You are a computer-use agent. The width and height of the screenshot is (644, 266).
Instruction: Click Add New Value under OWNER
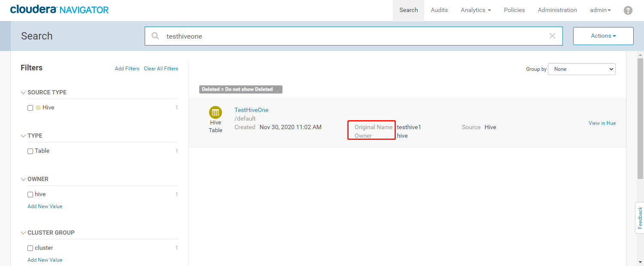point(45,206)
